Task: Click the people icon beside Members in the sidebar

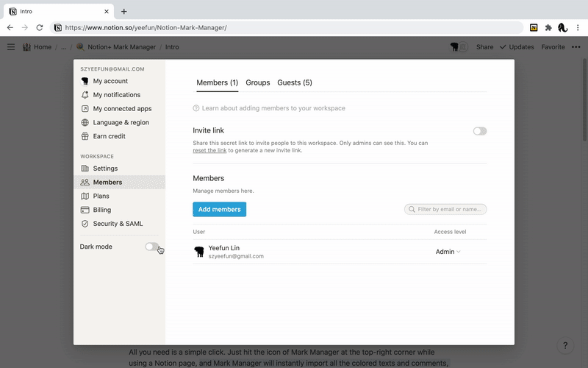Action: point(85,183)
